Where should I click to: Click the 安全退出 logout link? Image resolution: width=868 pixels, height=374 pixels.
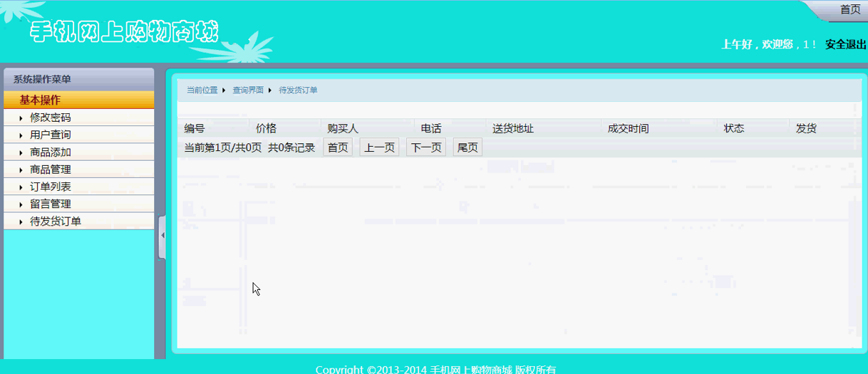pos(846,44)
